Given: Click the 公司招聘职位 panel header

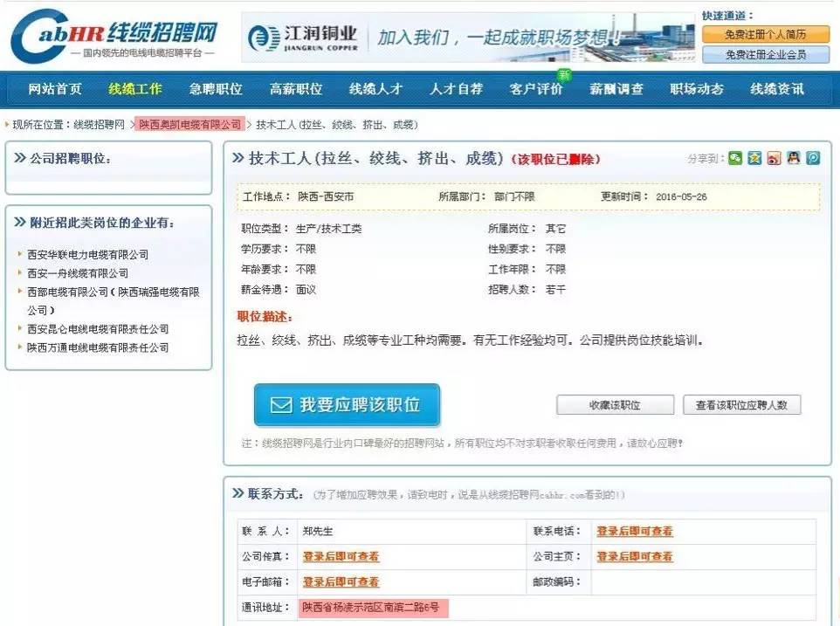Looking at the screenshot, I should (x=70, y=158).
